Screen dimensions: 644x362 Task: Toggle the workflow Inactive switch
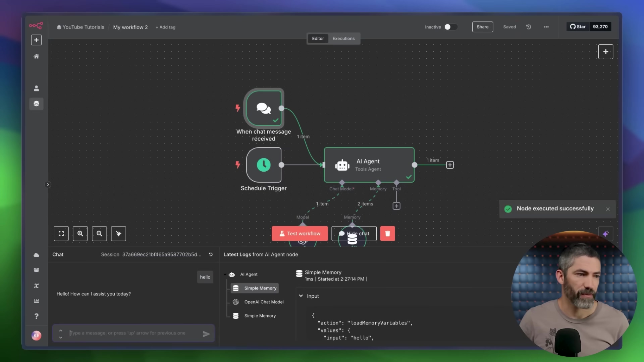pyautogui.click(x=451, y=27)
